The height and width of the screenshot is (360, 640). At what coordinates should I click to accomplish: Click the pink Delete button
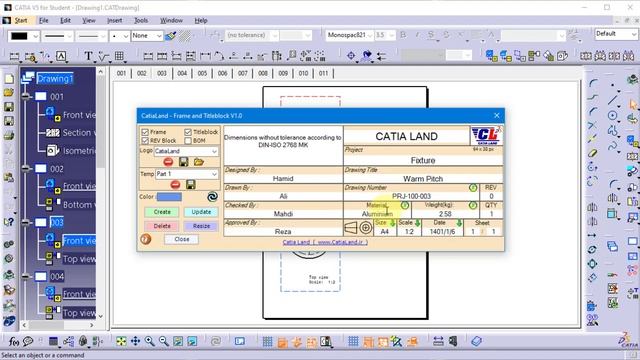[x=162, y=226]
